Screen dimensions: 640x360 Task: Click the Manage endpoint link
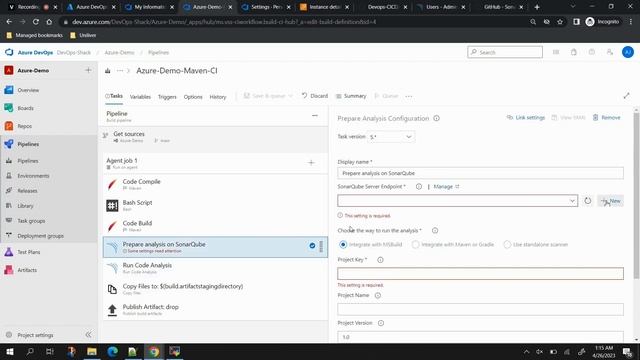(446, 187)
